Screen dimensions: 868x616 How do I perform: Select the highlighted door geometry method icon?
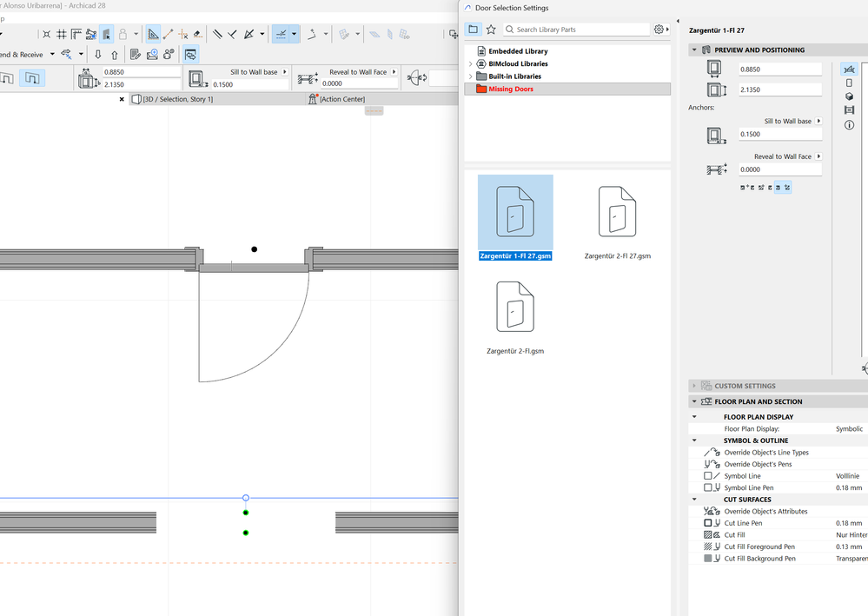tap(32, 78)
